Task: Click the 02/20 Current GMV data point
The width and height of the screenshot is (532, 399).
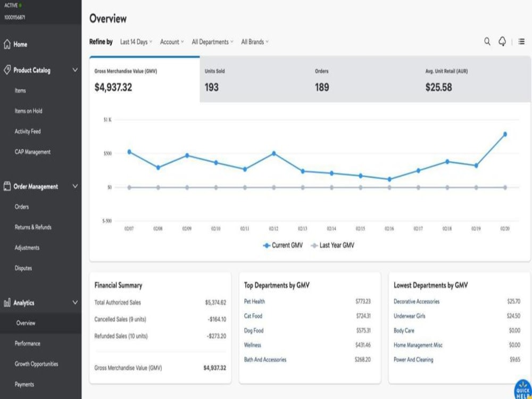Action: click(x=505, y=135)
